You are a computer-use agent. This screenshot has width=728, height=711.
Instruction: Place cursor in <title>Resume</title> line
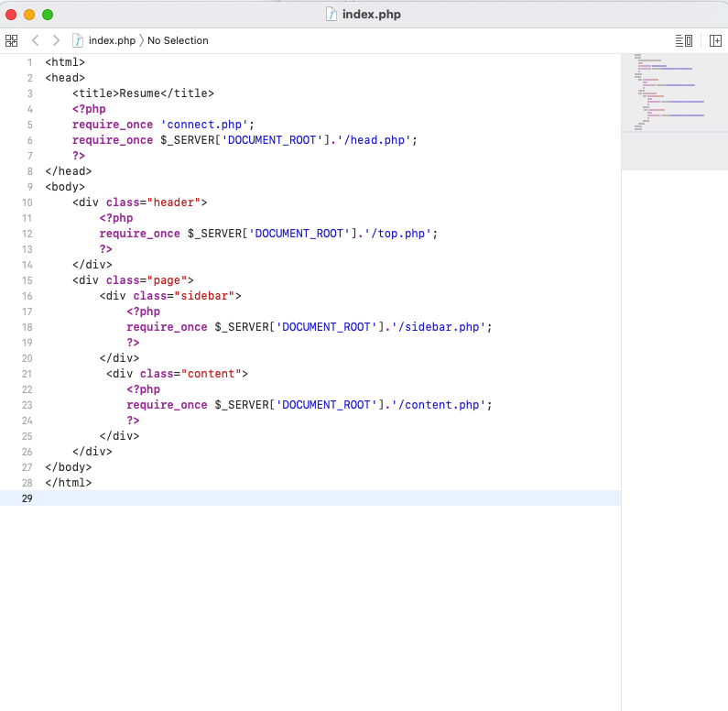(143, 93)
